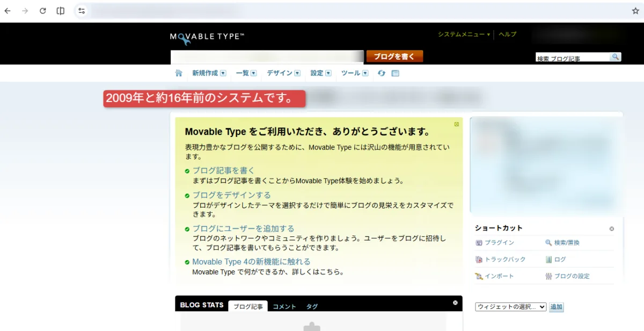Open the インポート shortcut link
The image size is (644, 331).
pos(499,276)
